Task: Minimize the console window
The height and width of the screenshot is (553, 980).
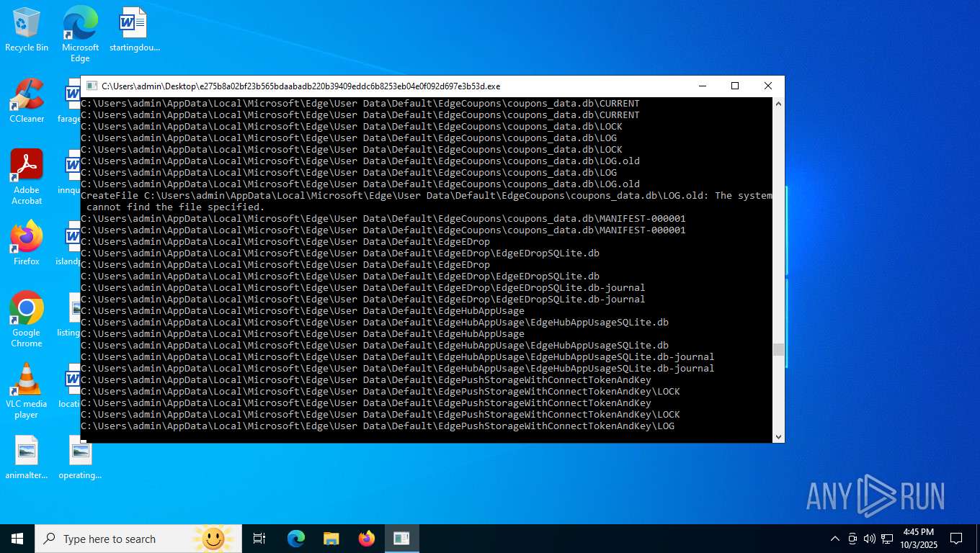Action: (702, 86)
